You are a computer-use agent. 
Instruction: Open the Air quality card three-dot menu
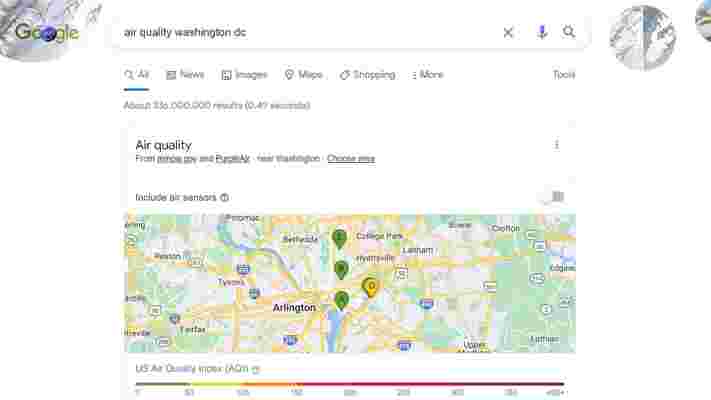[x=556, y=145]
